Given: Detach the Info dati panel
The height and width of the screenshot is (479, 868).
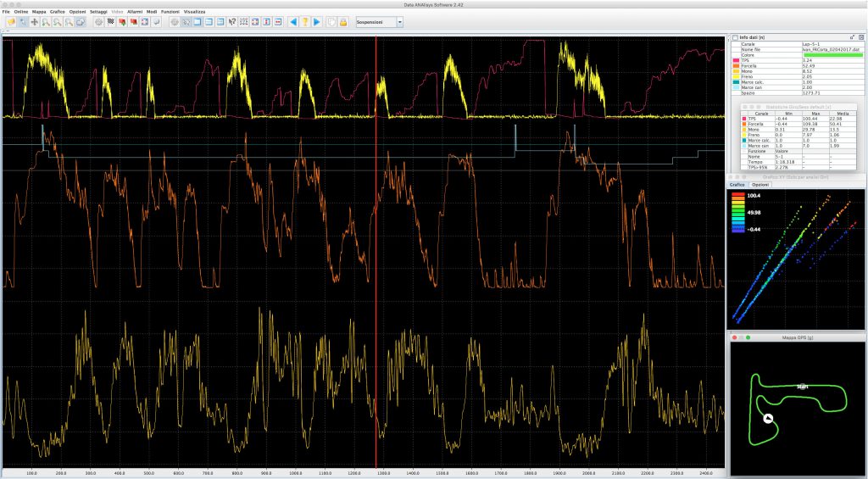Looking at the screenshot, I should (851, 37).
